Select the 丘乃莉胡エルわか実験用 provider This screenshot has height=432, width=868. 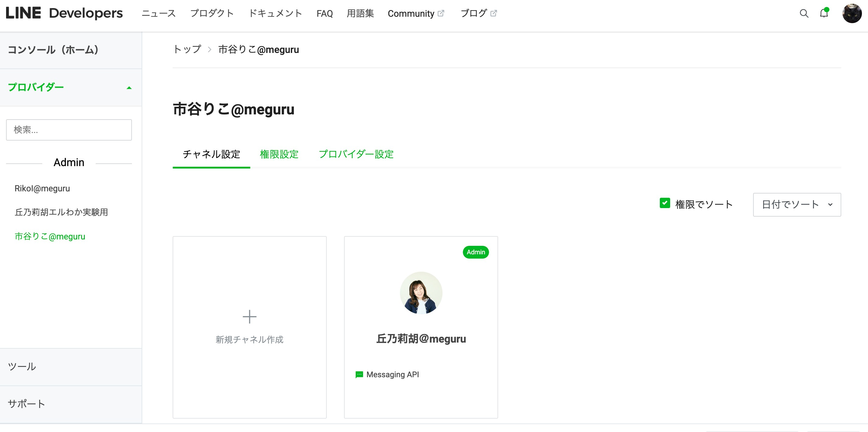click(x=61, y=212)
